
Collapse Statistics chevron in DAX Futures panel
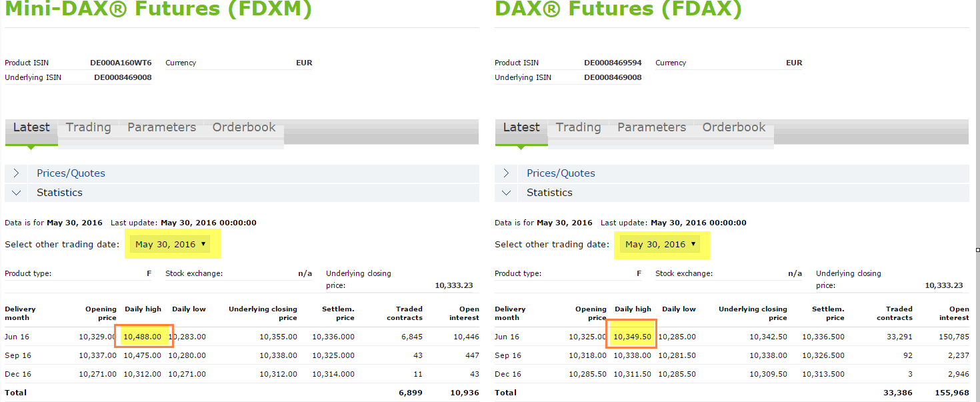click(x=506, y=193)
